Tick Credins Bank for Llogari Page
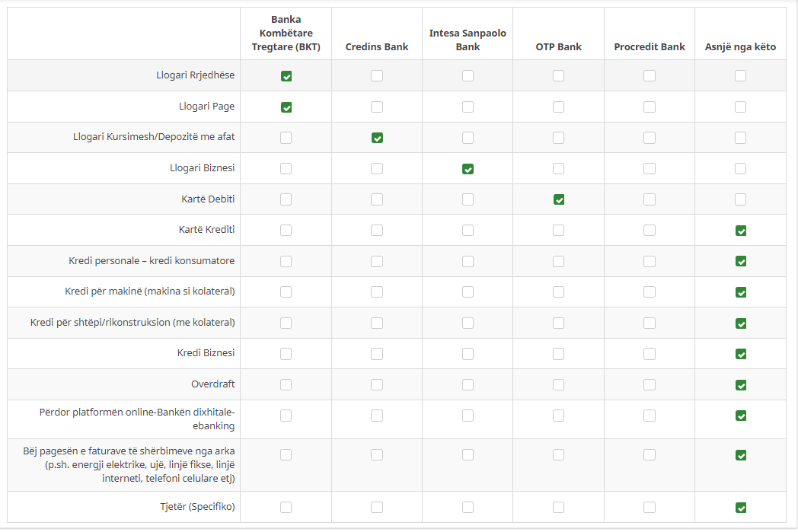The image size is (798, 532). click(377, 107)
